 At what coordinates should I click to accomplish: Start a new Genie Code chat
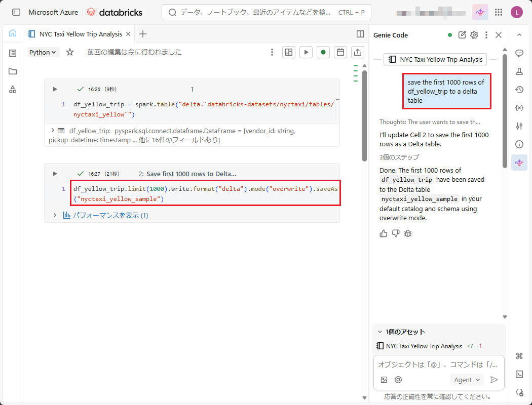click(462, 35)
